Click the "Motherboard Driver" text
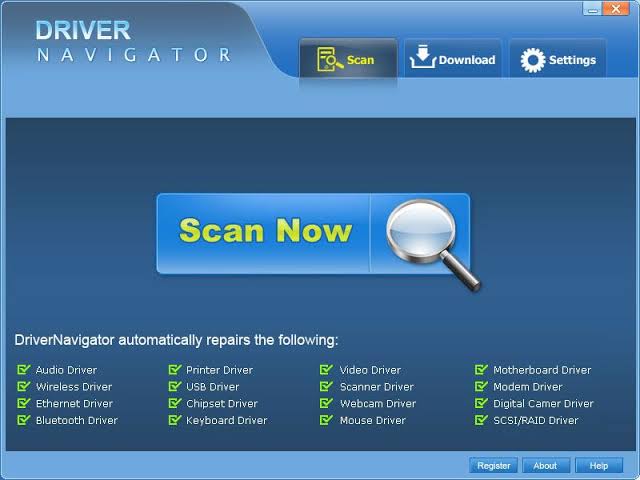 coord(542,370)
